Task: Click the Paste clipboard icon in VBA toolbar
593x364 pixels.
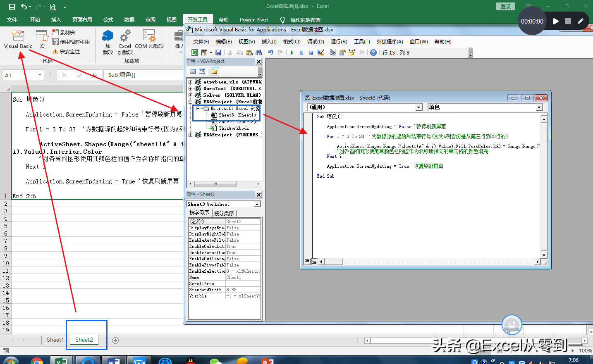Action: pyautogui.click(x=249, y=52)
